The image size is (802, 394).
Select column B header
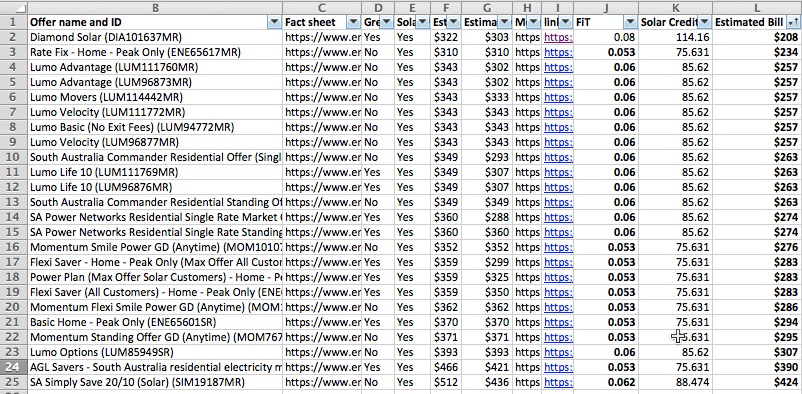click(x=155, y=8)
